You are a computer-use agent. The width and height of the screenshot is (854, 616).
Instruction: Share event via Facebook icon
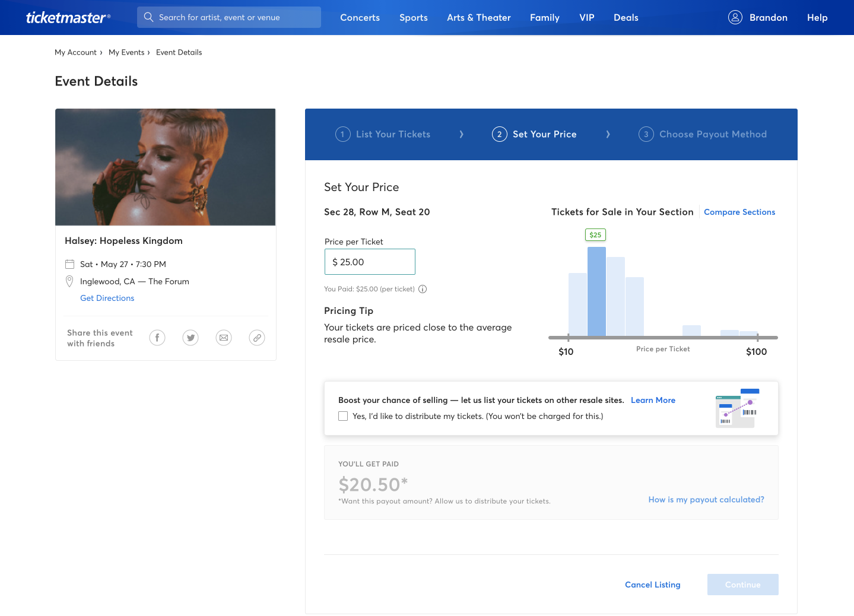click(157, 338)
